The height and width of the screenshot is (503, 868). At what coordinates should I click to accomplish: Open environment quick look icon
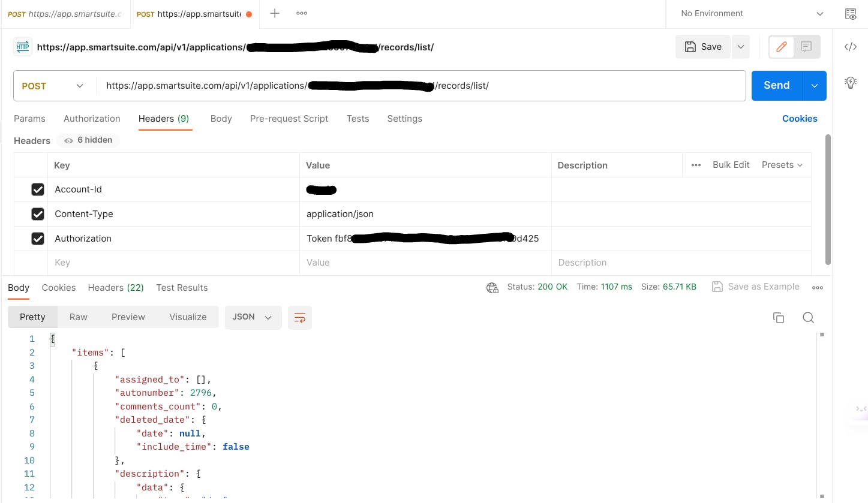[x=851, y=14]
